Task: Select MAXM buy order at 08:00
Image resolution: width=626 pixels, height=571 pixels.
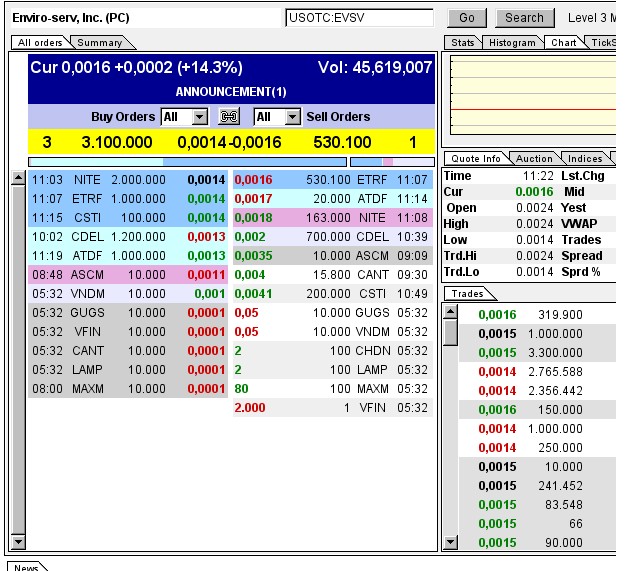Action: (128, 389)
